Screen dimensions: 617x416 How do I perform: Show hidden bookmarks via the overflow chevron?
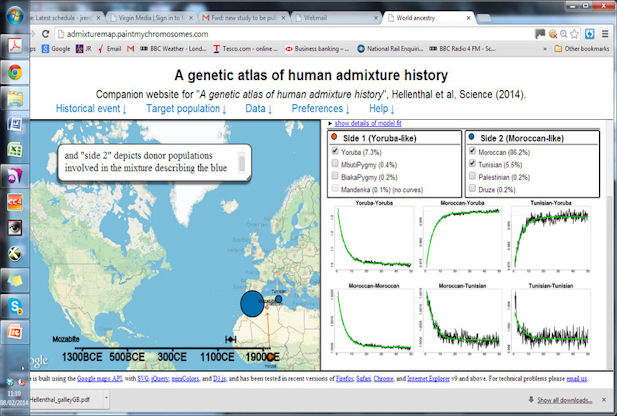point(545,49)
